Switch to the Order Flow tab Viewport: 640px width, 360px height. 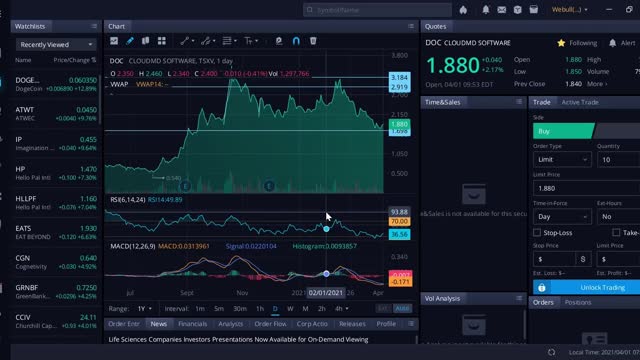pos(270,324)
